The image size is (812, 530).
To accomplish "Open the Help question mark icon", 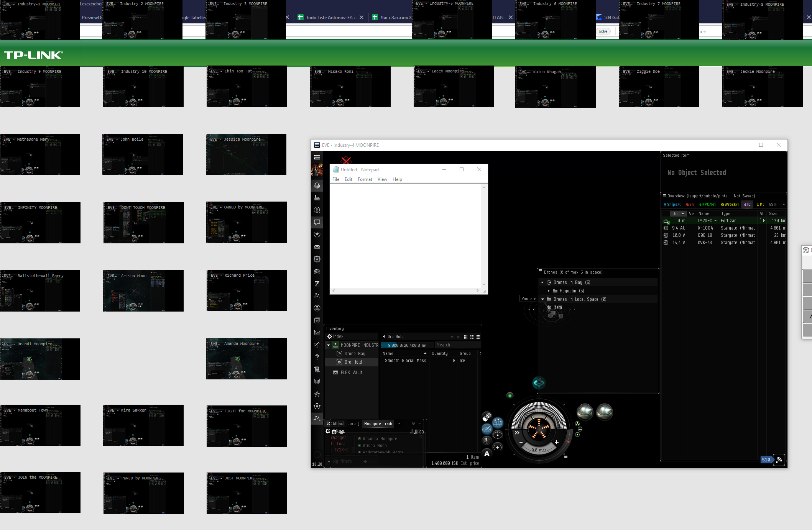I will pyautogui.click(x=317, y=357).
